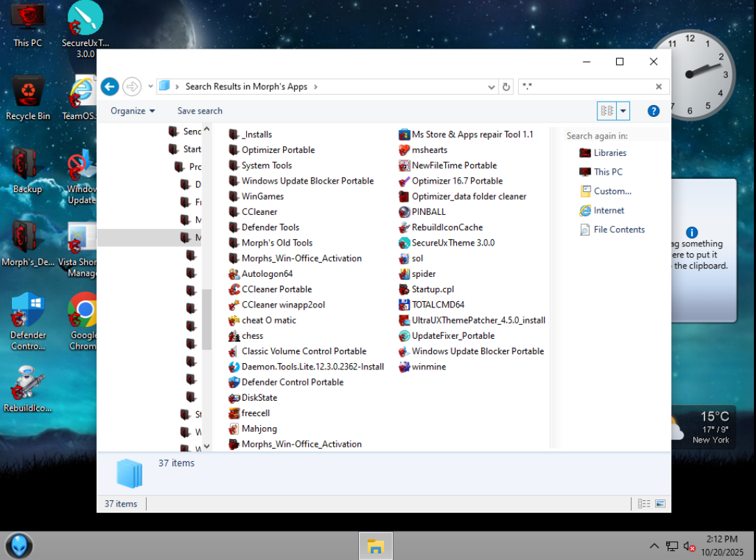Switch to large icons view in status bar

[x=660, y=504]
